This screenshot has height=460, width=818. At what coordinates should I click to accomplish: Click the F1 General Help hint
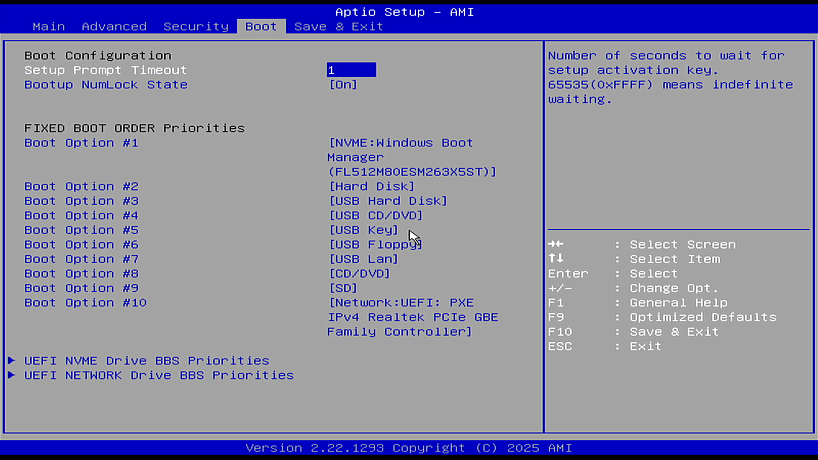click(x=637, y=302)
